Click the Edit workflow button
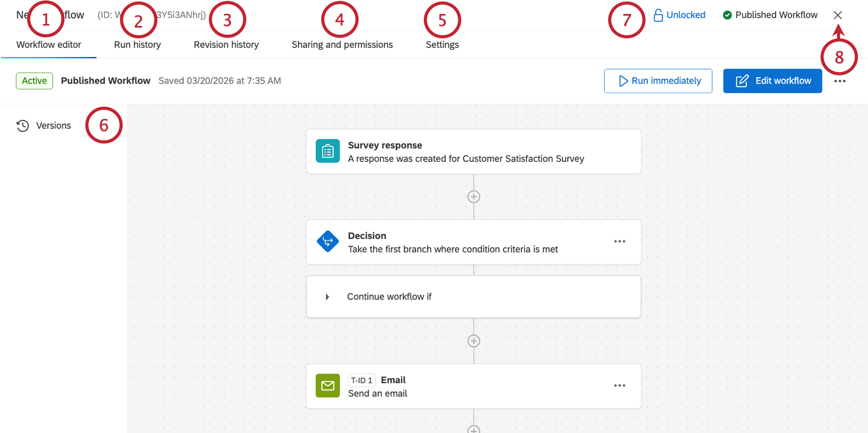The image size is (868, 433). (x=773, y=81)
